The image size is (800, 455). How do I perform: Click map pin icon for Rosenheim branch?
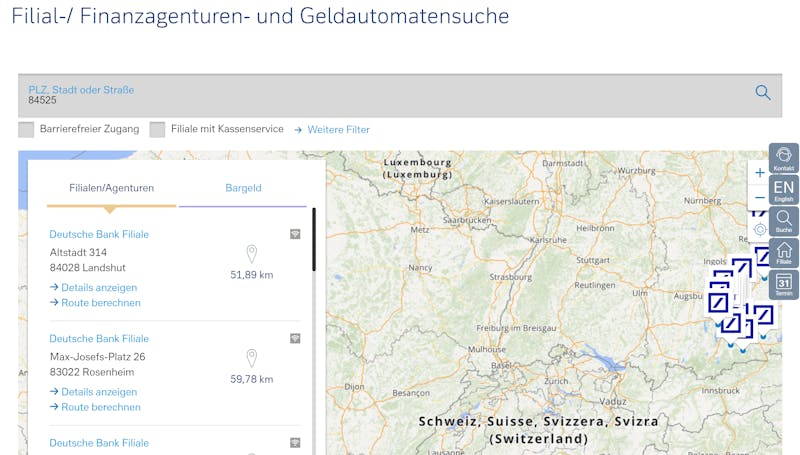point(252,358)
